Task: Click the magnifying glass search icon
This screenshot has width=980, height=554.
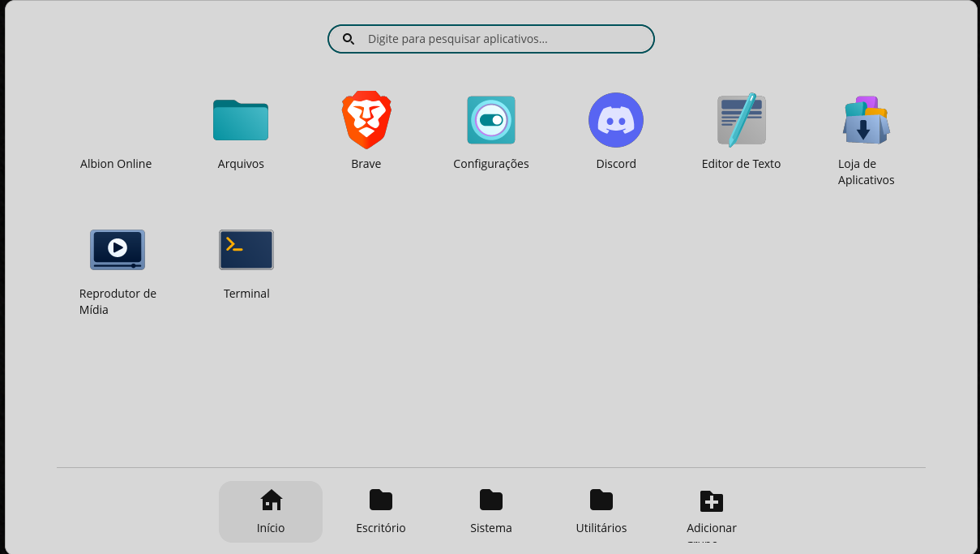Action: [x=349, y=39]
